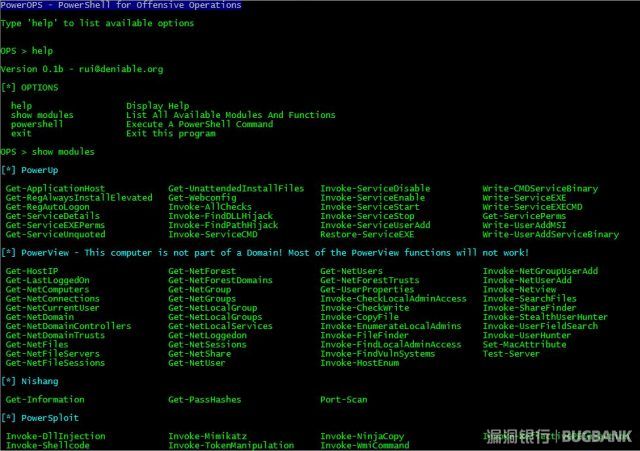Click Invoke-ServiceCMD function name

(x=213, y=234)
